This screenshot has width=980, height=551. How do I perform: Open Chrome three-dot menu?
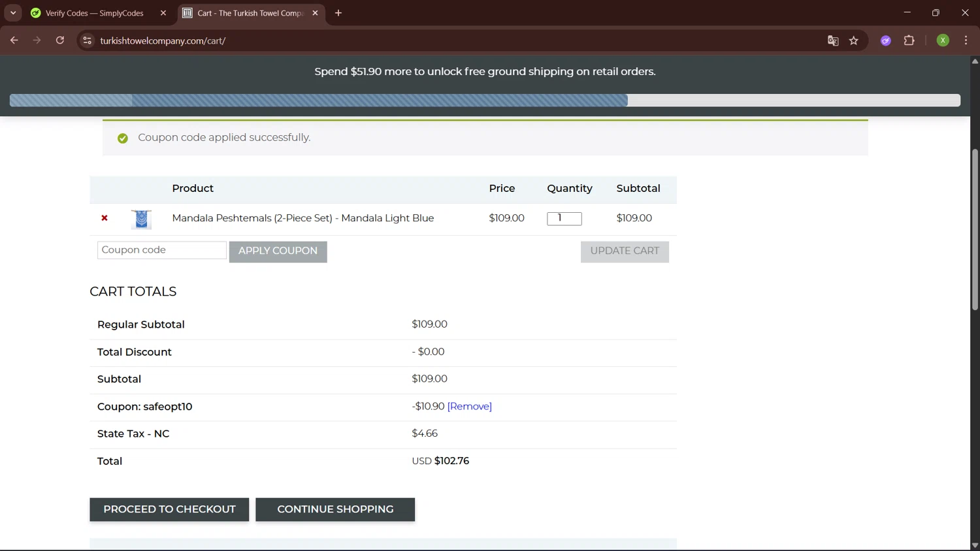point(966,40)
